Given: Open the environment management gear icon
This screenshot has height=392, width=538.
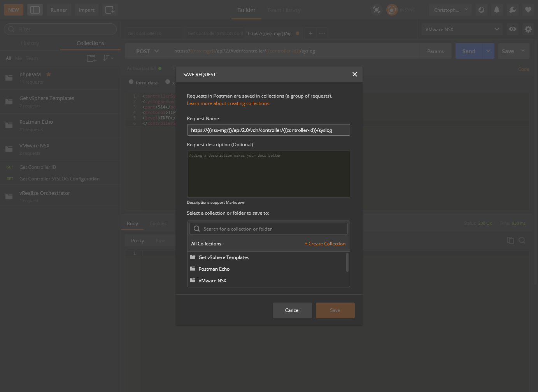Looking at the screenshot, I should [x=528, y=29].
